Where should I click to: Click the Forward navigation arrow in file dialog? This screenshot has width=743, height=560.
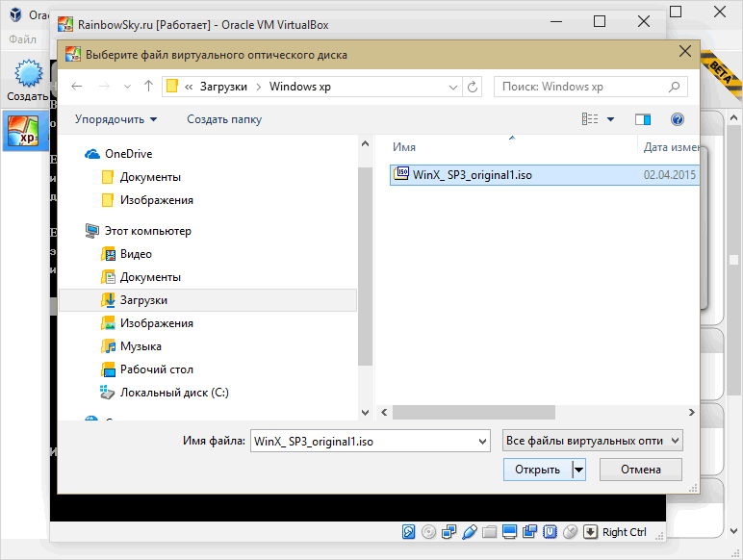coord(104,87)
